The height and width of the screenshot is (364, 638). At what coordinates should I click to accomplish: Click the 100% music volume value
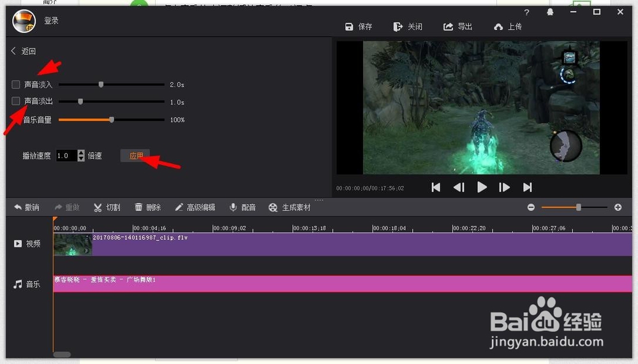click(x=177, y=120)
